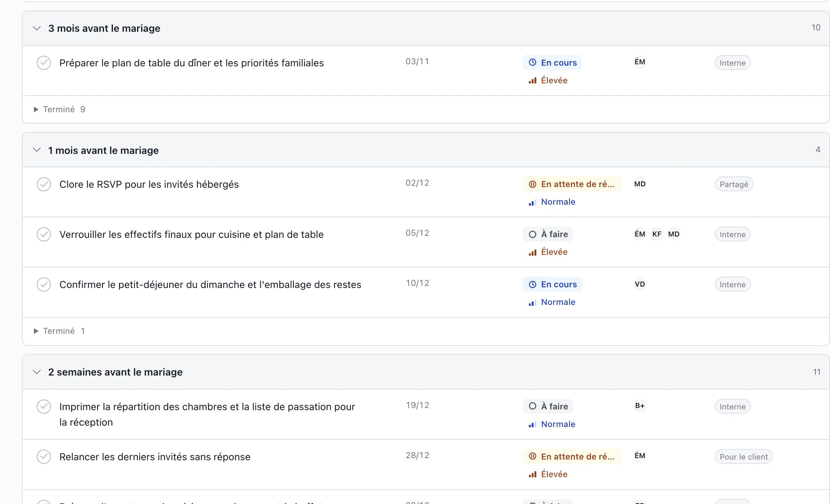Click B+ assignee badge on Imprimer task
Viewport: 830px width, 504px height.
click(x=640, y=406)
